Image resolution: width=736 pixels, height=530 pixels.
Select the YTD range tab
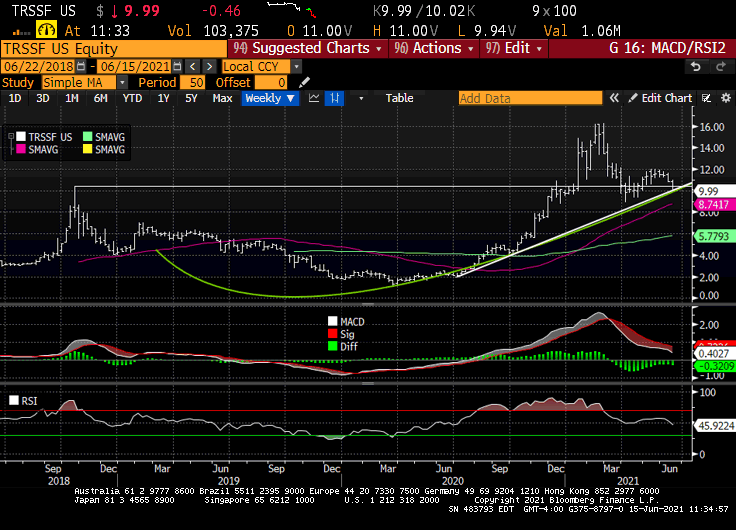(132, 98)
